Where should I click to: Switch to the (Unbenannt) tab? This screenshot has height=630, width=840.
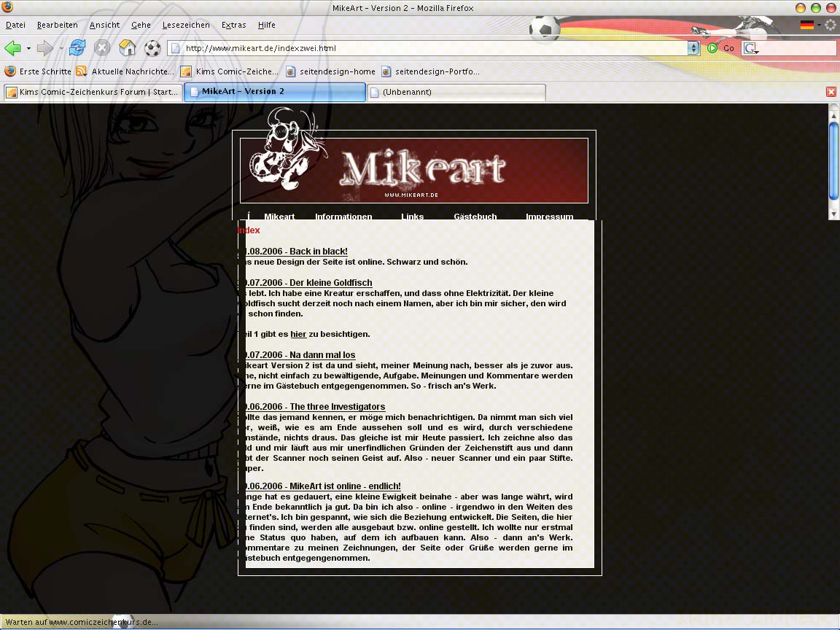(x=456, y=92)
